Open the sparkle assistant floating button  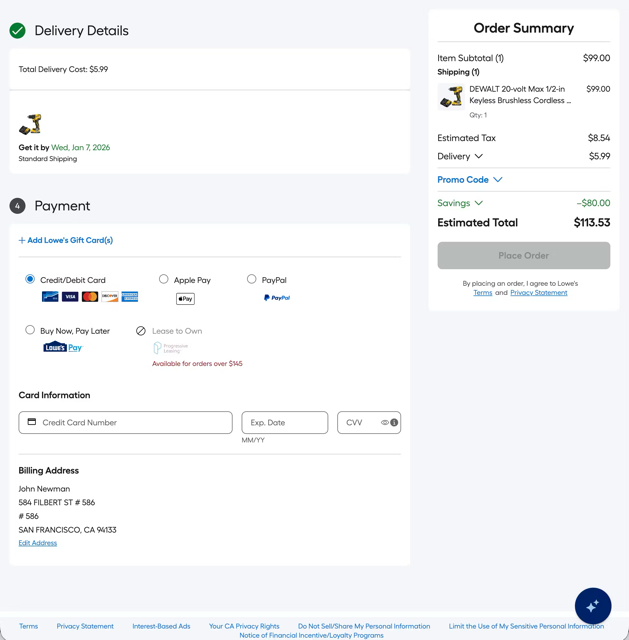(x=593, y=606)
